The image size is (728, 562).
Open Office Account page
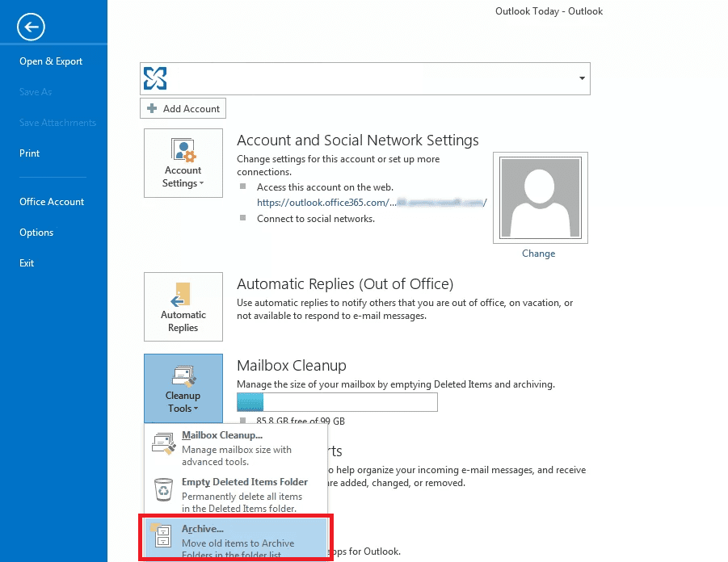tap(52, 201)
